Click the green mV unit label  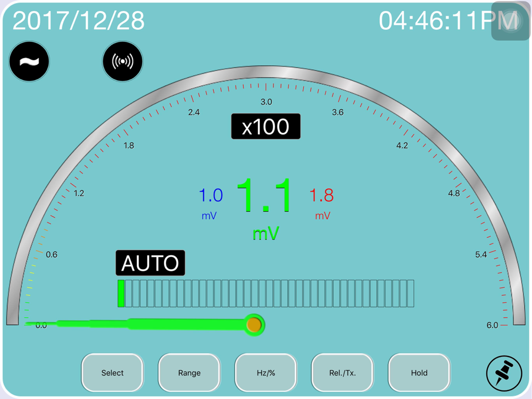tap(265, 233)
